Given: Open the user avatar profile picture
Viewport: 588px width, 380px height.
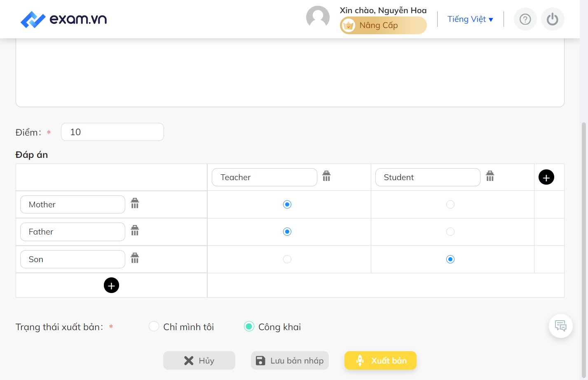Looking at the screenshot, I should click(x=318, y=18).
